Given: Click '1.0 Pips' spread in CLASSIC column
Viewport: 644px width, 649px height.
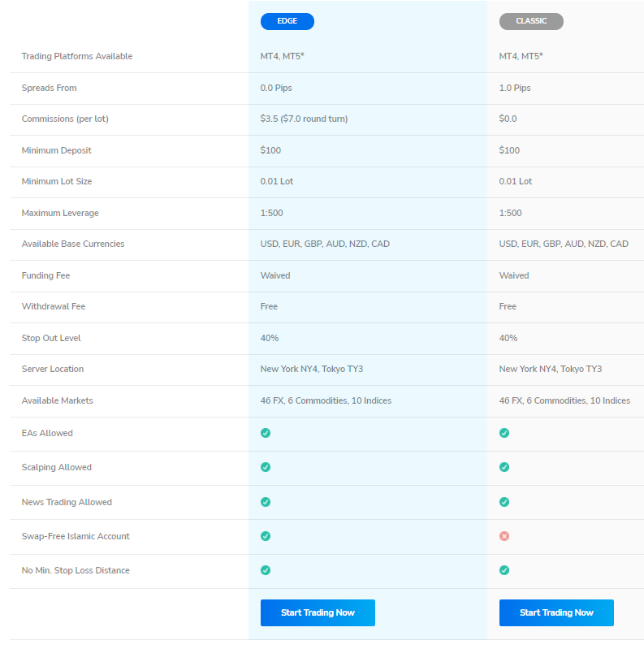Looking at the screenshot, I should (515, 88).
